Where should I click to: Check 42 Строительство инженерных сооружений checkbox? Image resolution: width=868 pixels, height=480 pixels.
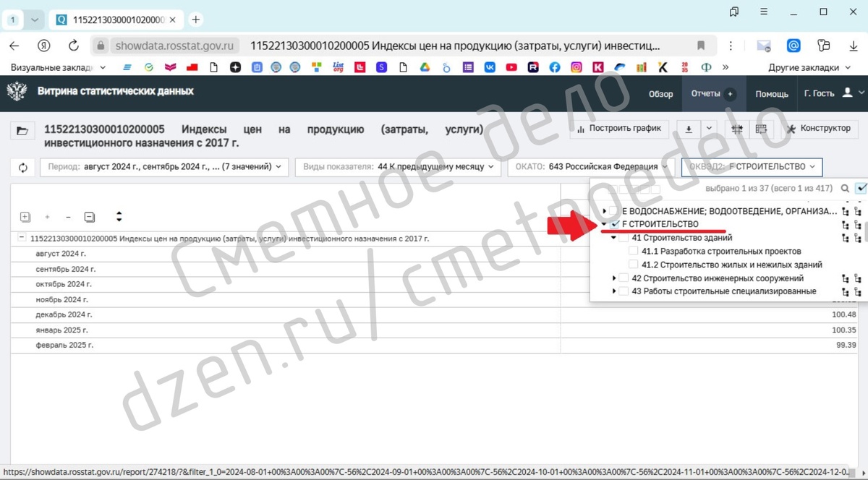(624, 278)
